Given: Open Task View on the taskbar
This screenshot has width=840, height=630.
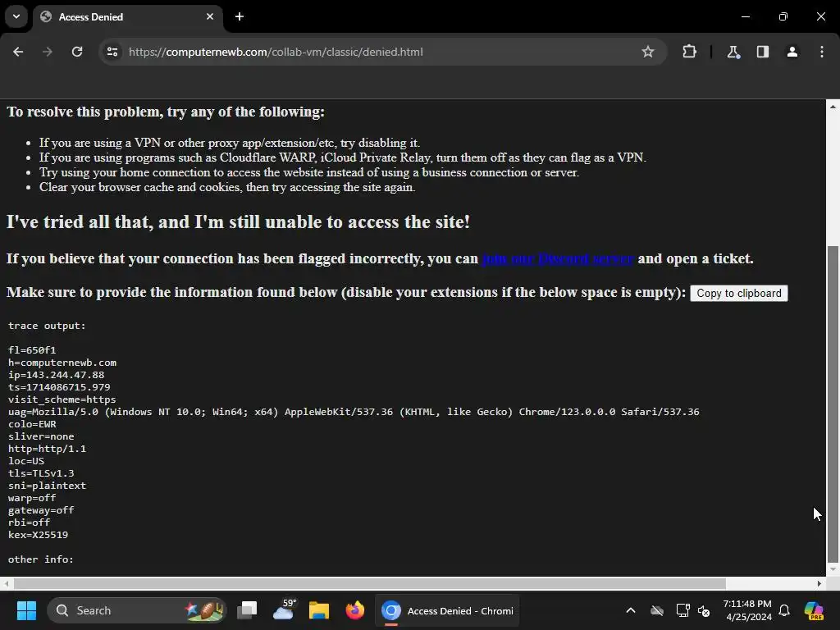Looking at the screenshot, I should (x=248, y=610).
